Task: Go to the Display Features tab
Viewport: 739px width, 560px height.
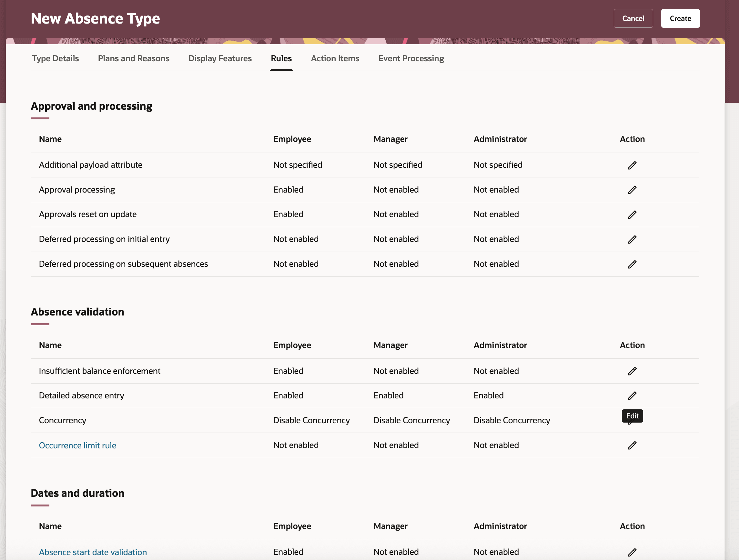Action: 220,58
